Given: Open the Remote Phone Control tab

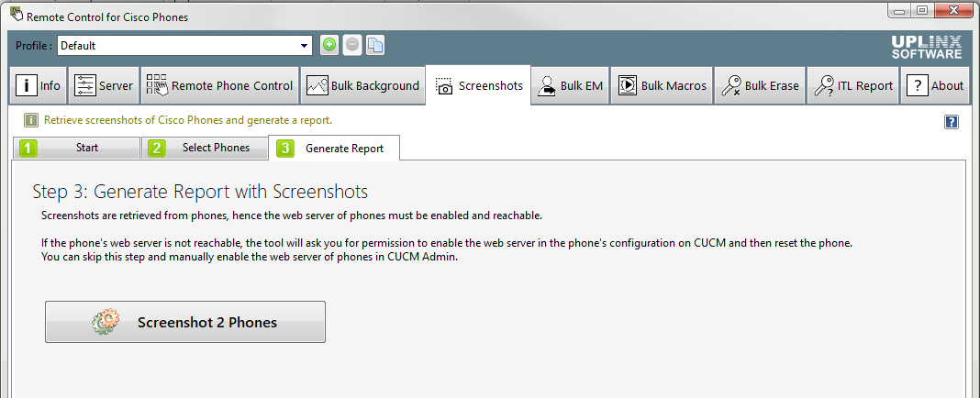Looking at the screenshot, I should [219, 85].
